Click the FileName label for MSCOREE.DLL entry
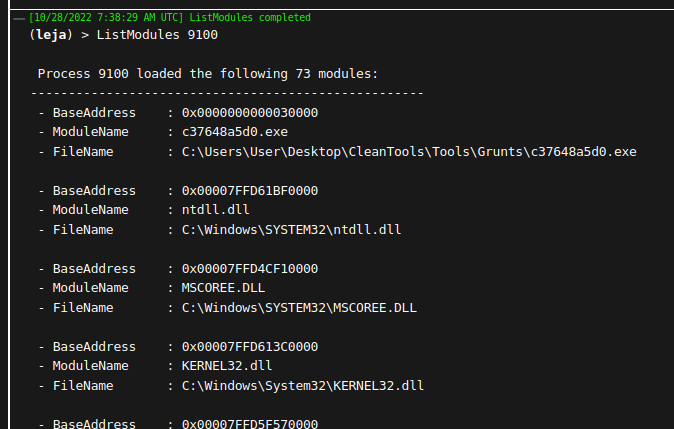 [83, 308]
